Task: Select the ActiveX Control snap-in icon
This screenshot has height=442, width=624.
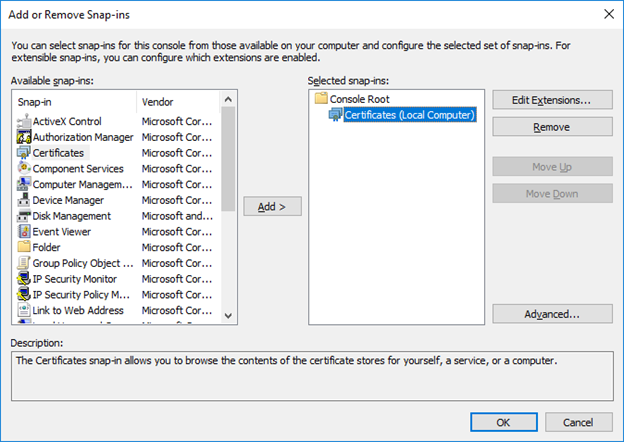Action: [x=24, y=121]
